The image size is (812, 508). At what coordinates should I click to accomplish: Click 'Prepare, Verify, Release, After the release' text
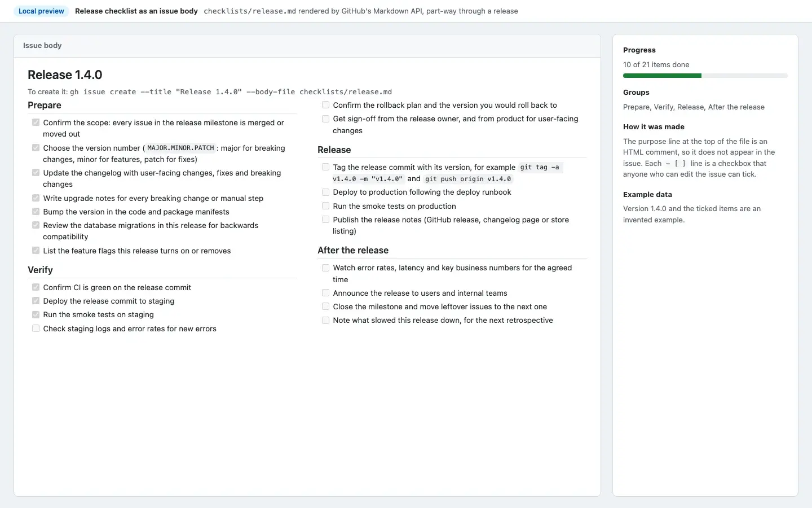click(694, 107)
